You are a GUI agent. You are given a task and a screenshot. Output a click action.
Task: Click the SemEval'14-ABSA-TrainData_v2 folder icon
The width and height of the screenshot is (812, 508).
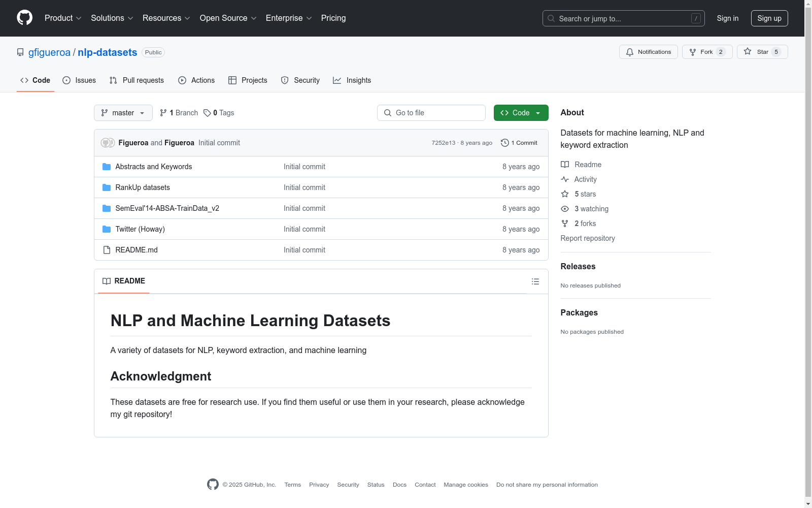tap(107, 208)
